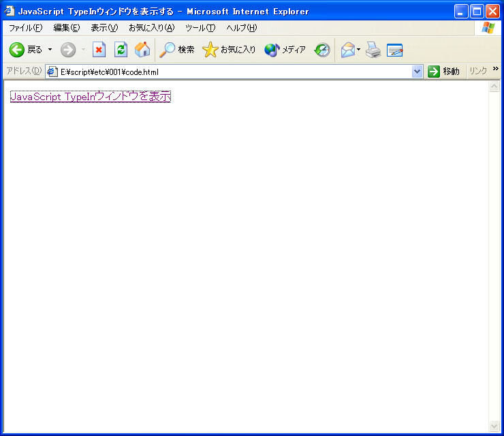Open the 検索 search pane
The width and height of the screenshot is (504, 436).
point(177,50)
